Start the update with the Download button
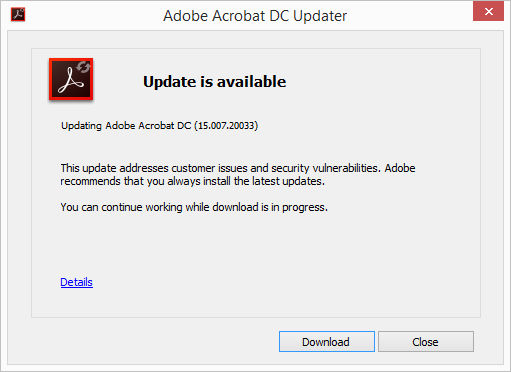The height and width of the screenshot is (372, 511). tap(327, 342)
